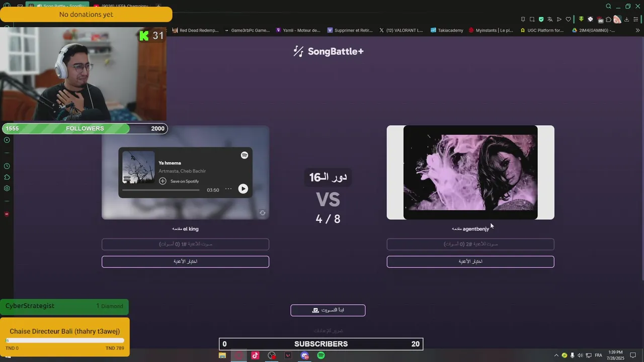
Task: Click the Ya hmema song title
Action: pyautogui.click(x=170, y=163)
